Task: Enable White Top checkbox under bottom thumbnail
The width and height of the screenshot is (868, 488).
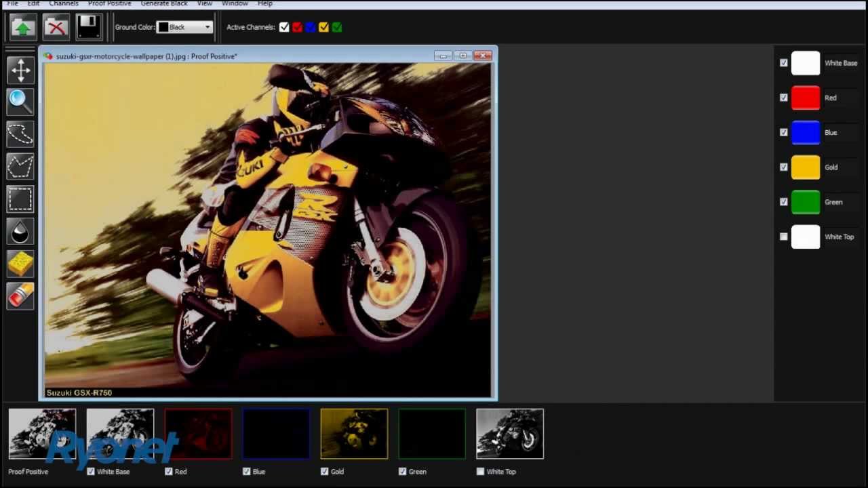Action: 481,472
